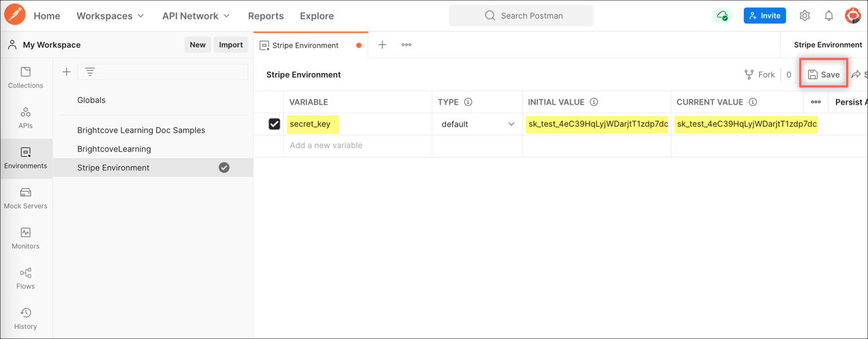This screenshot has width=868, height=339.
Task: Click the New button
Action: [x=198, y=45]
